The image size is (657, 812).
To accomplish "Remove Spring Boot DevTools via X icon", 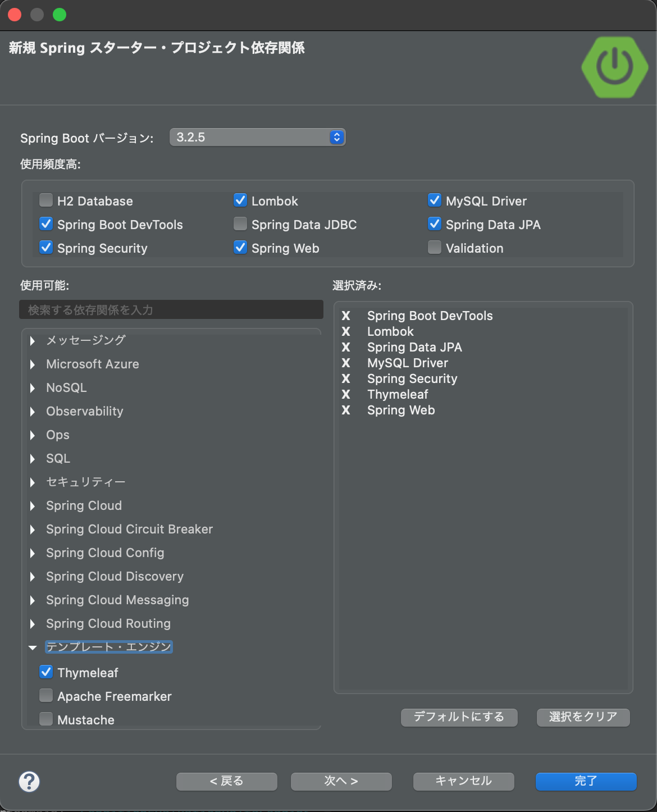I will pyautogui.click(x=346, y=316).
